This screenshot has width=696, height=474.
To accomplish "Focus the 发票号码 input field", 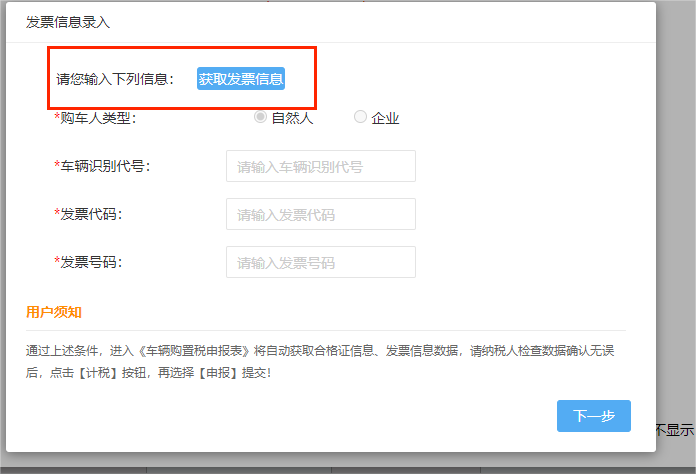I will pyautogui.click(x=321, y=262).
